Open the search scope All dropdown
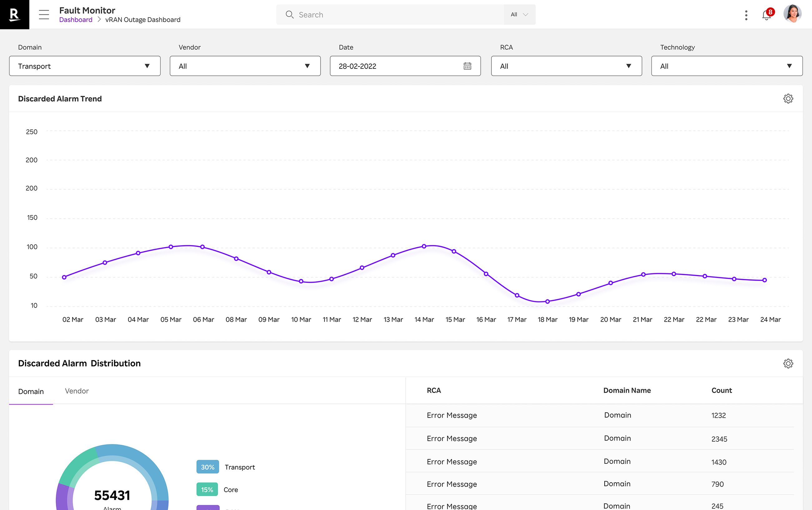812x510 pixels. click(x=519, y=14)
